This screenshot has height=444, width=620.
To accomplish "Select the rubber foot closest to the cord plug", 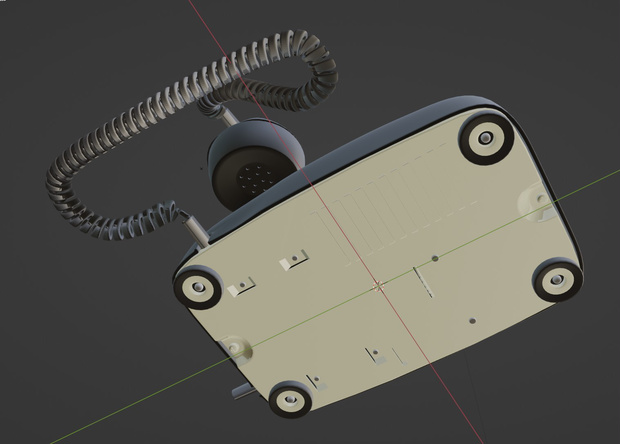I will tap(197, 287).
